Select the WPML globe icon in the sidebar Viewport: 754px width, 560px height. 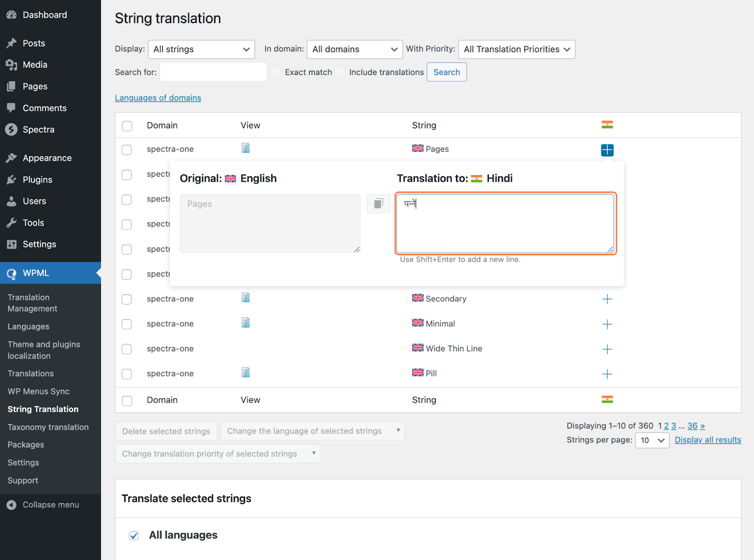point(12,273)
